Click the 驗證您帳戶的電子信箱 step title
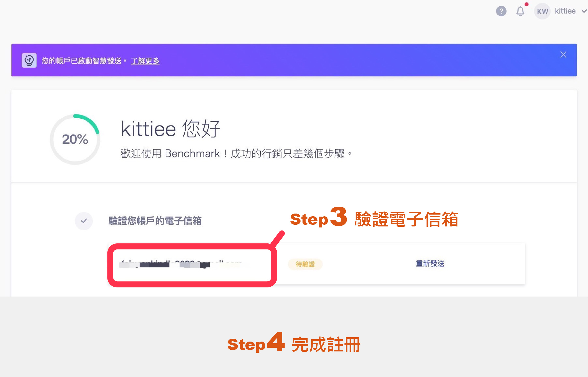 click(x=155, y=221)
